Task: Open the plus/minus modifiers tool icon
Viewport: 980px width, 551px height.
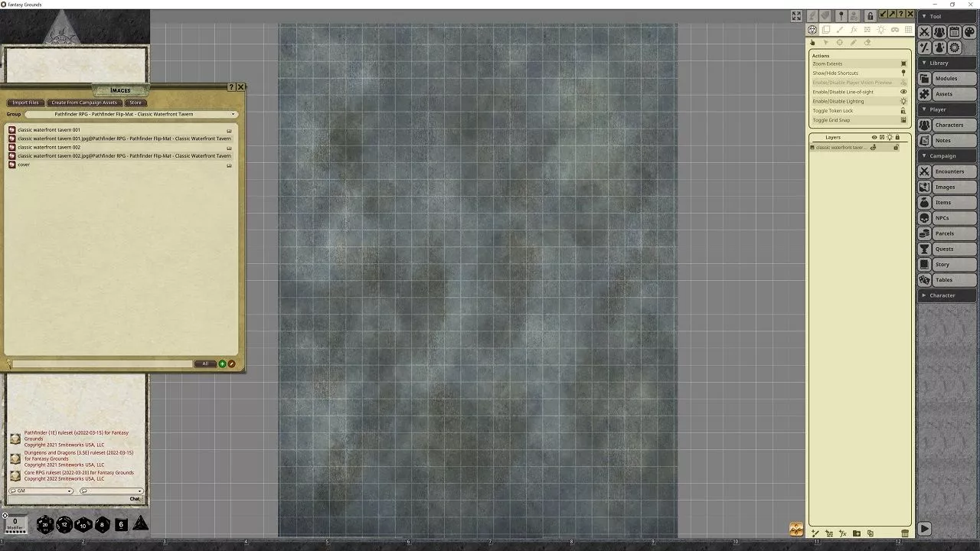Action: (924, 47)
